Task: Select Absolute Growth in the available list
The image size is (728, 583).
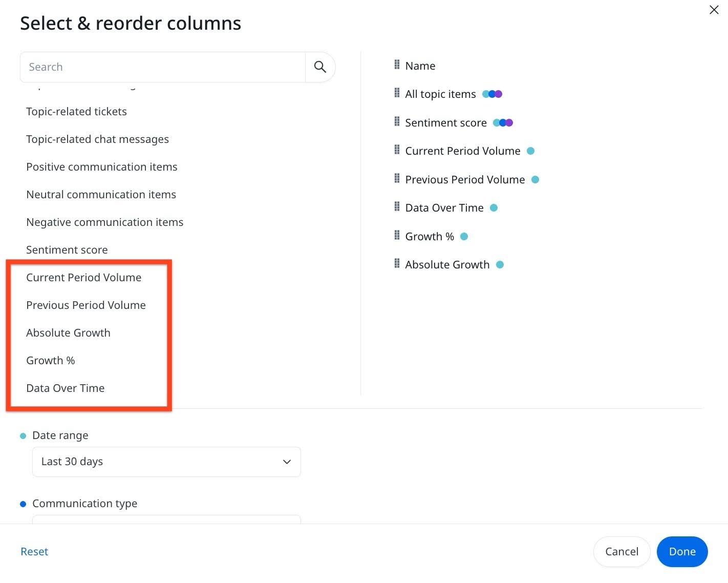Action: point(68,333)
